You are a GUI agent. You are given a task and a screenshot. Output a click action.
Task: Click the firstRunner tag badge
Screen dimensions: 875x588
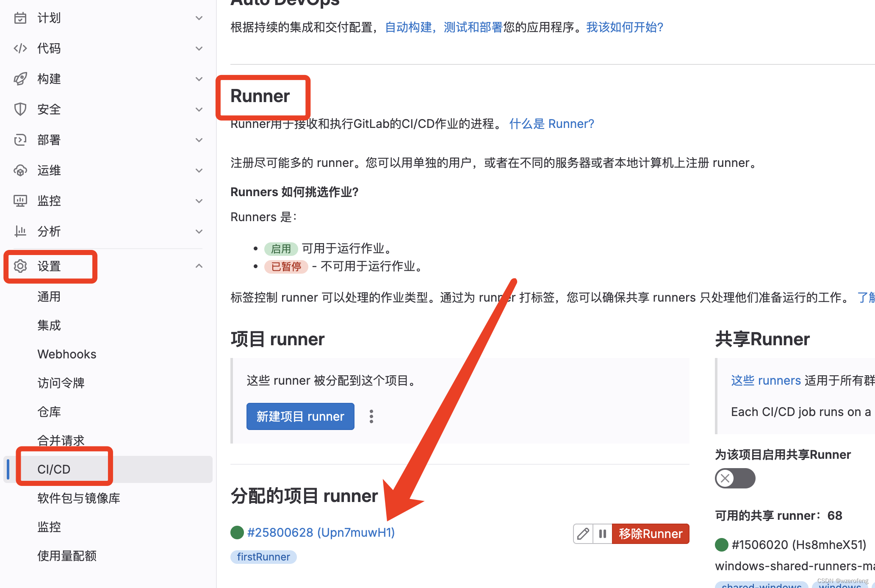tap(263, 557)
